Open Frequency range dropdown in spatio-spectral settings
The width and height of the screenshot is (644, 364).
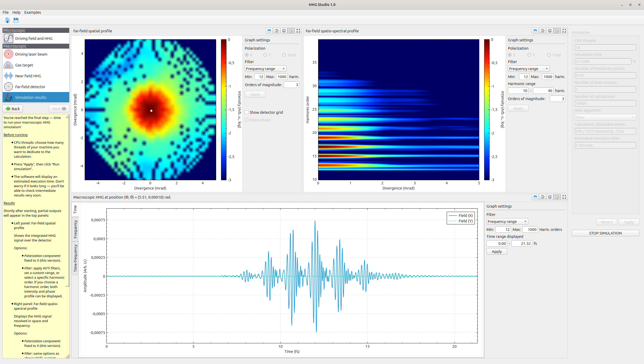click(528, 69)
